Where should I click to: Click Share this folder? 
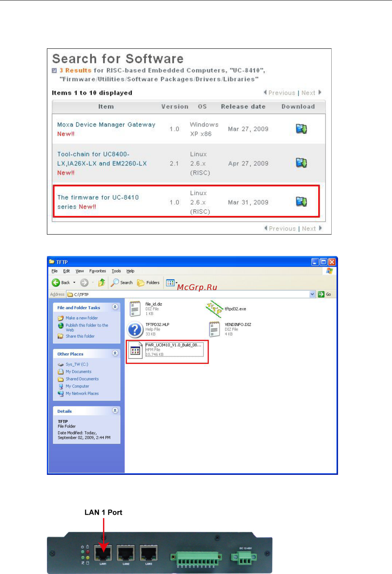80,336
